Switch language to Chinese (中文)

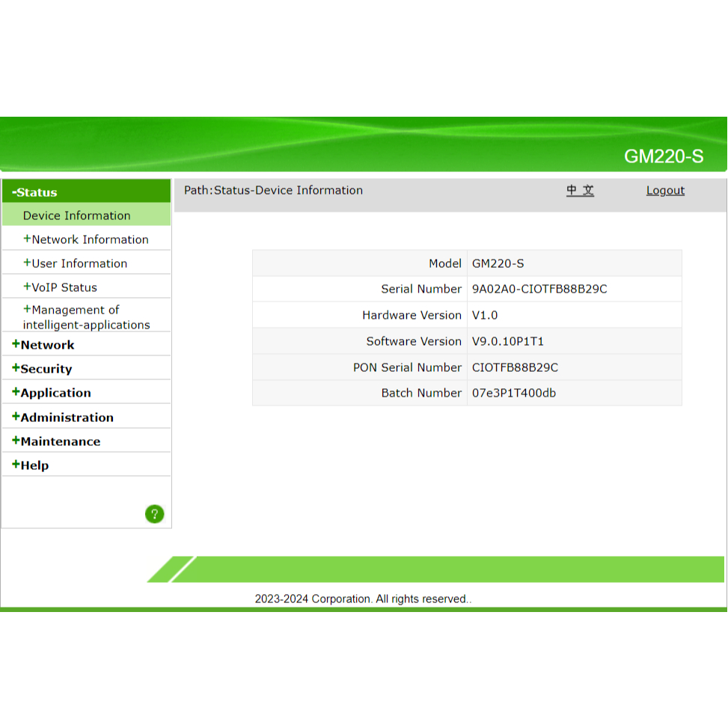click(580, 190)
